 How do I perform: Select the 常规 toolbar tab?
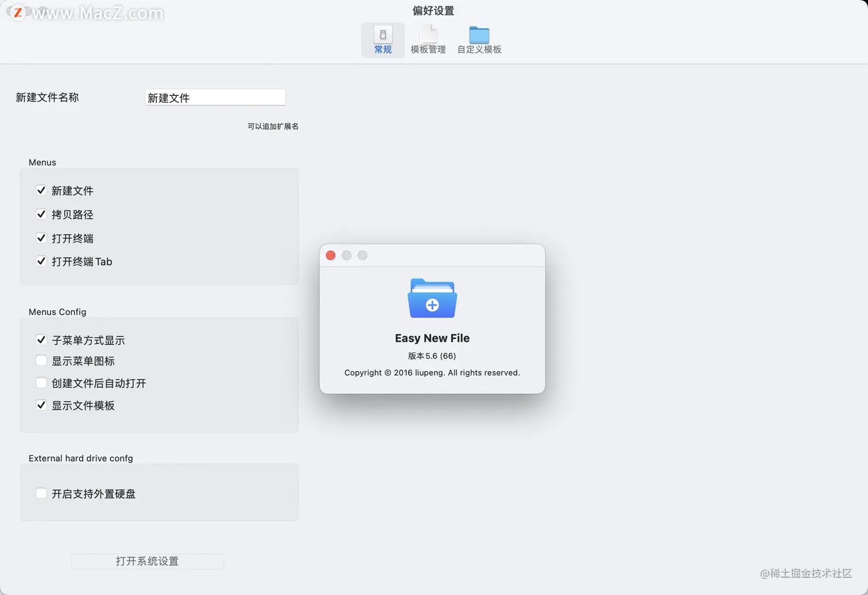click(x=383, y=40)
